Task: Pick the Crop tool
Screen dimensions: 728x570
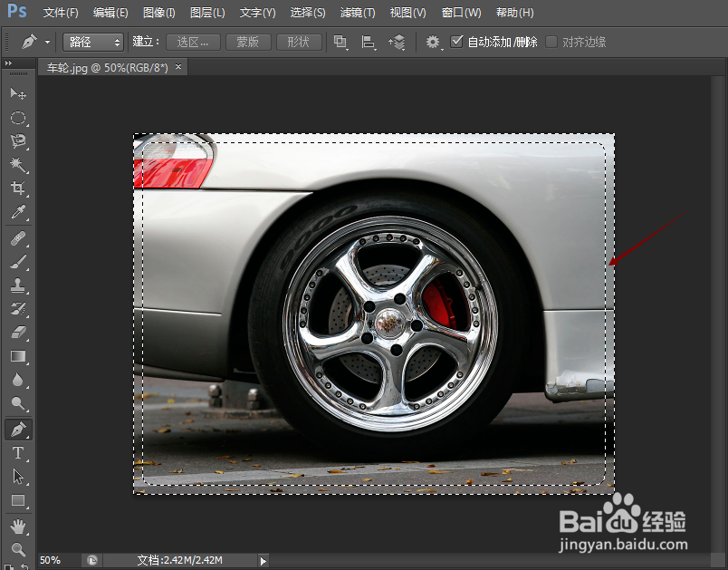Action: pos(18,188)
